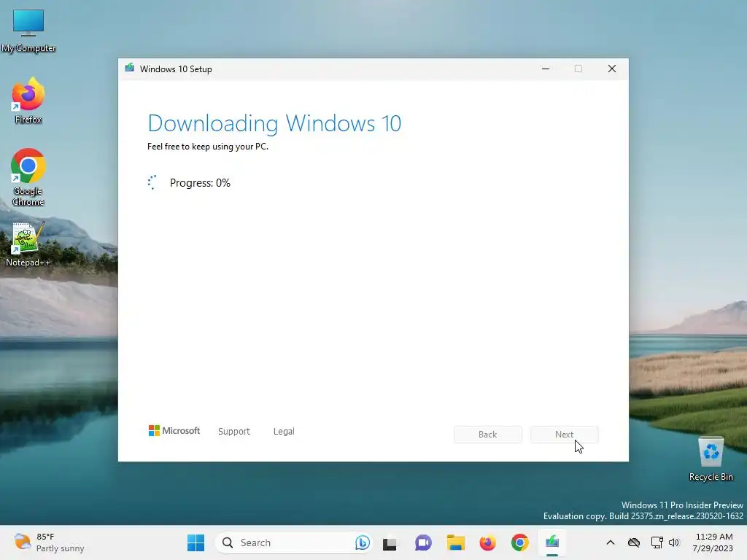Screen dimensions: 747x560
Task: Launch Google Chrome from the taskbar
Action: [519, 542]
